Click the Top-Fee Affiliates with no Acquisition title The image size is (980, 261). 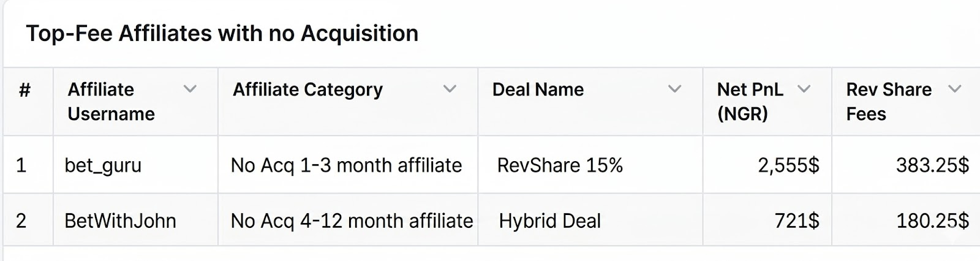[222, 33]
